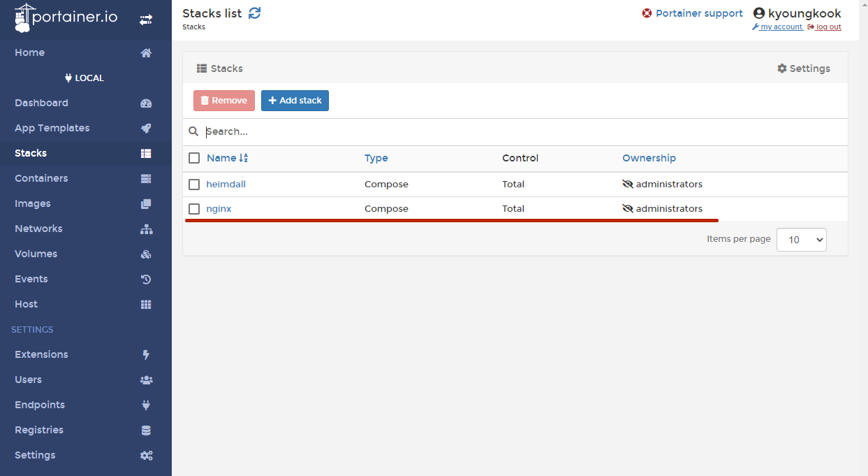Click the 'Control' column header text
Viewport: 868px width, 476px height.
coord(520,159)
